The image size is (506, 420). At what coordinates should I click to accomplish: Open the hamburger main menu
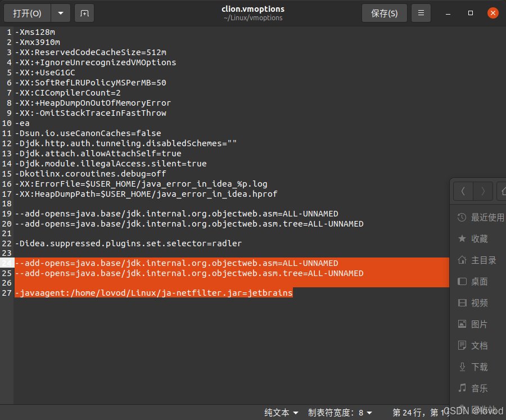[421, 12]
